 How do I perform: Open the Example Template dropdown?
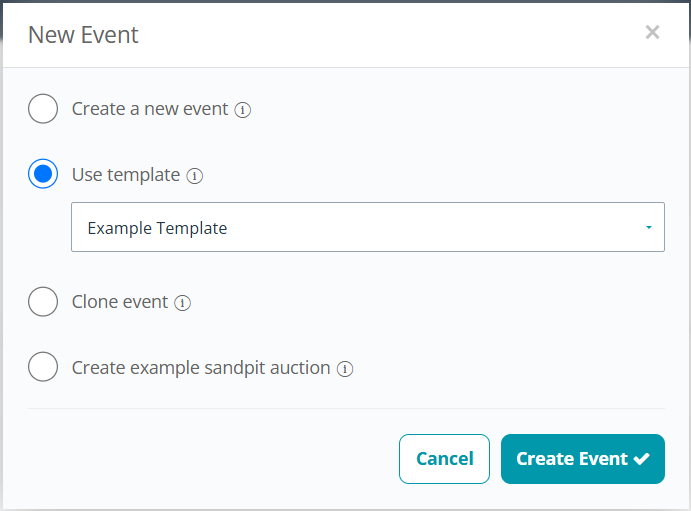[x=368, y=227]
